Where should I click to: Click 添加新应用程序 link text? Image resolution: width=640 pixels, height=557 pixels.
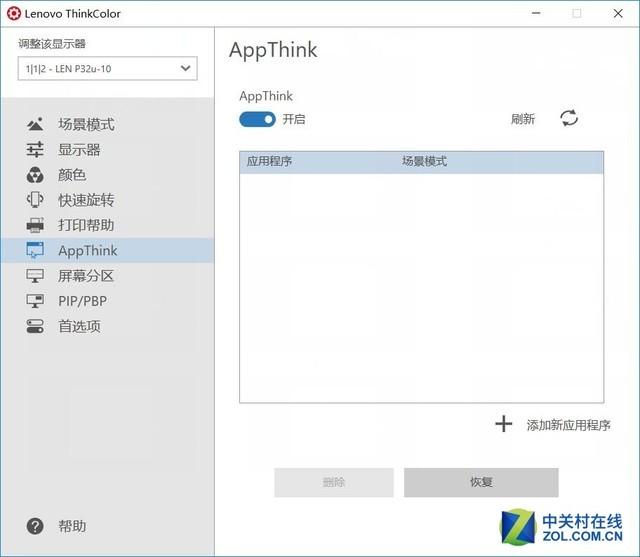[569, 425]
